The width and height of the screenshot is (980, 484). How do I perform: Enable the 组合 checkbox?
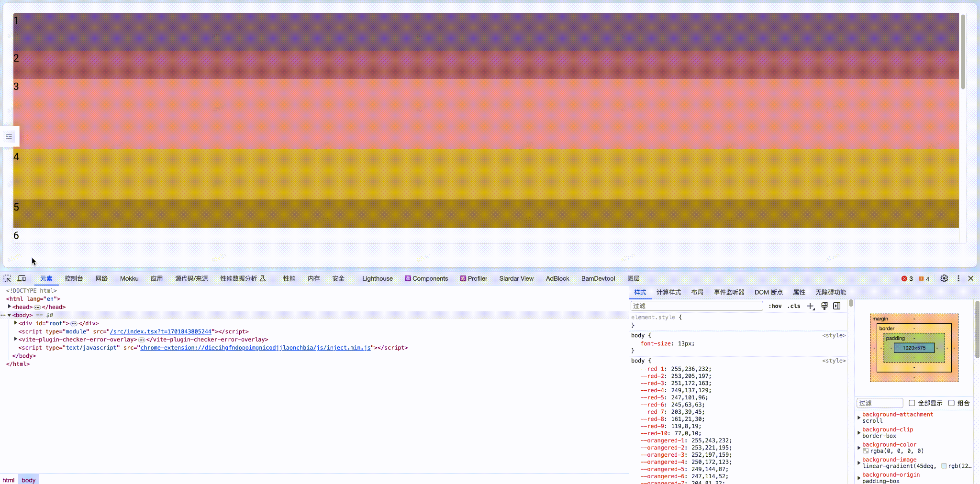coord(951,403)
